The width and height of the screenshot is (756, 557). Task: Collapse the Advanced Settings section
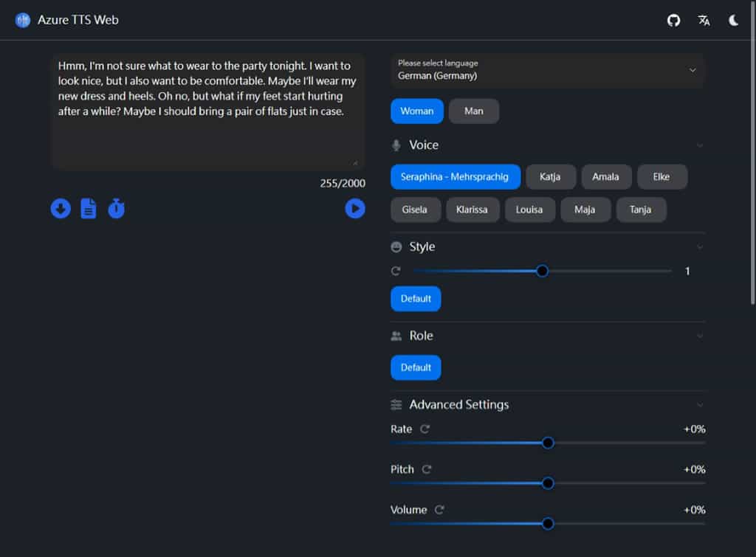[699, 404]
